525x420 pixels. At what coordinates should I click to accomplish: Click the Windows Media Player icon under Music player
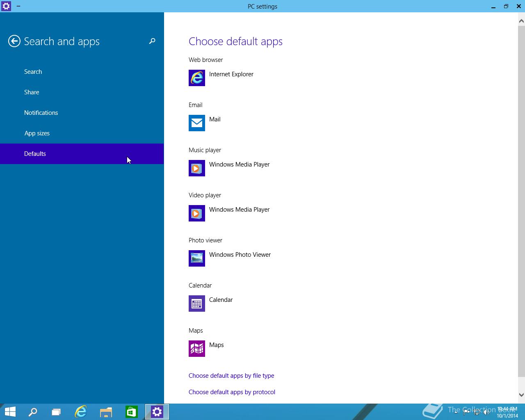(197, 168)
